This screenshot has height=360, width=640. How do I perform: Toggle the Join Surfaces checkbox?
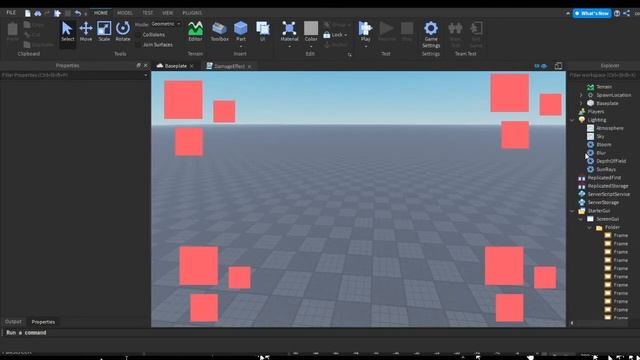click(139, 44)
